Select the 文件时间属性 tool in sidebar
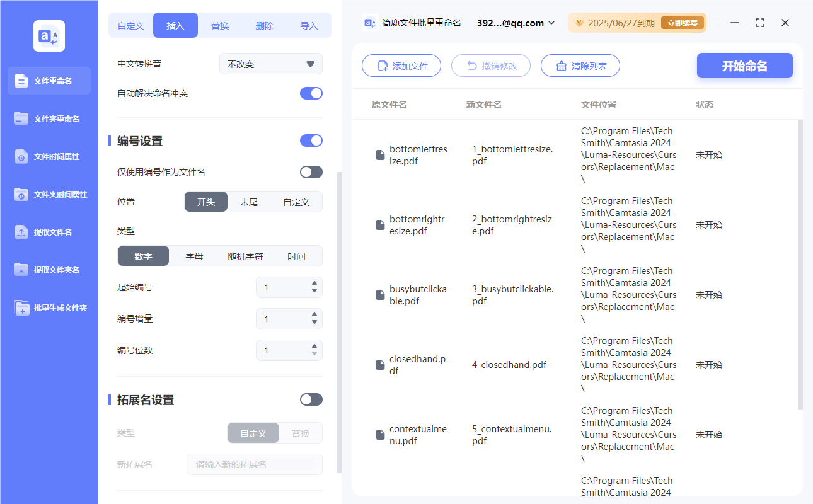The image size is (813, 504). [49, 156]
